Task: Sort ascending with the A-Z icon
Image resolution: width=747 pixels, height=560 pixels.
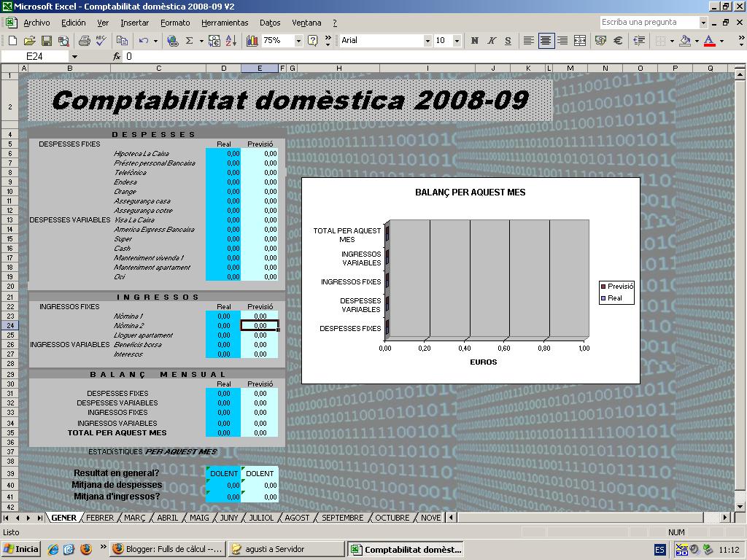Action: click(x=231, y=41)
